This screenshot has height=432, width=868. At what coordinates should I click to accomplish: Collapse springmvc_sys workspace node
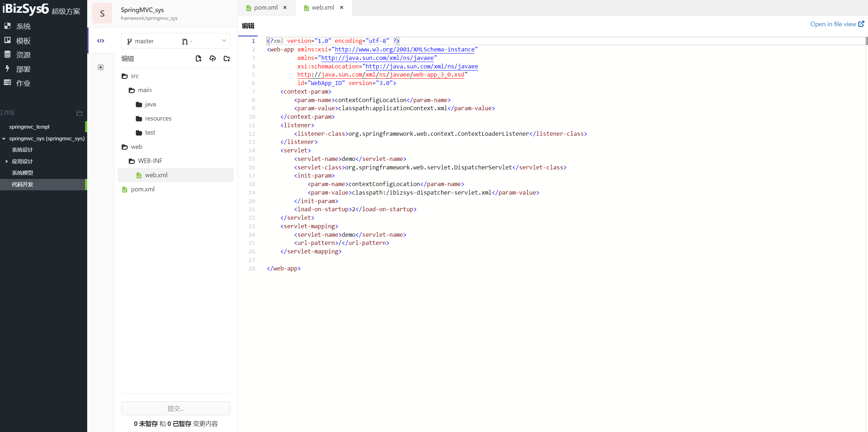[4, 139]
